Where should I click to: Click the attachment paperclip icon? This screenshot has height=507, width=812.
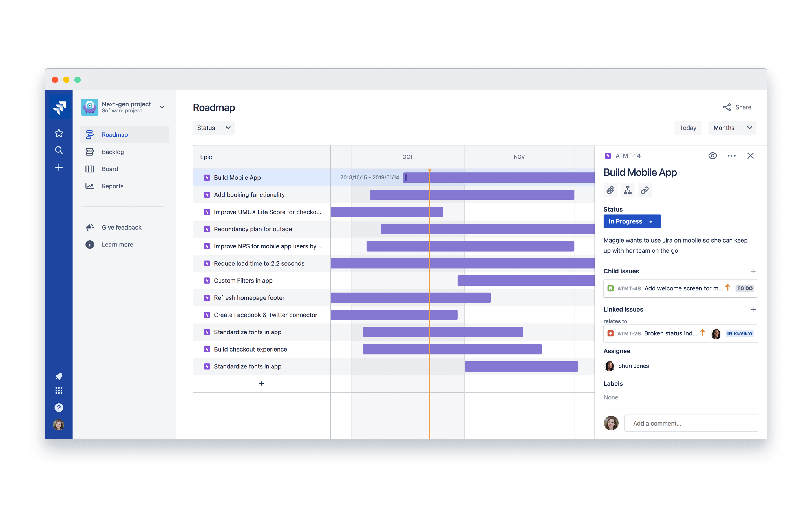click(x=610, y=190)
